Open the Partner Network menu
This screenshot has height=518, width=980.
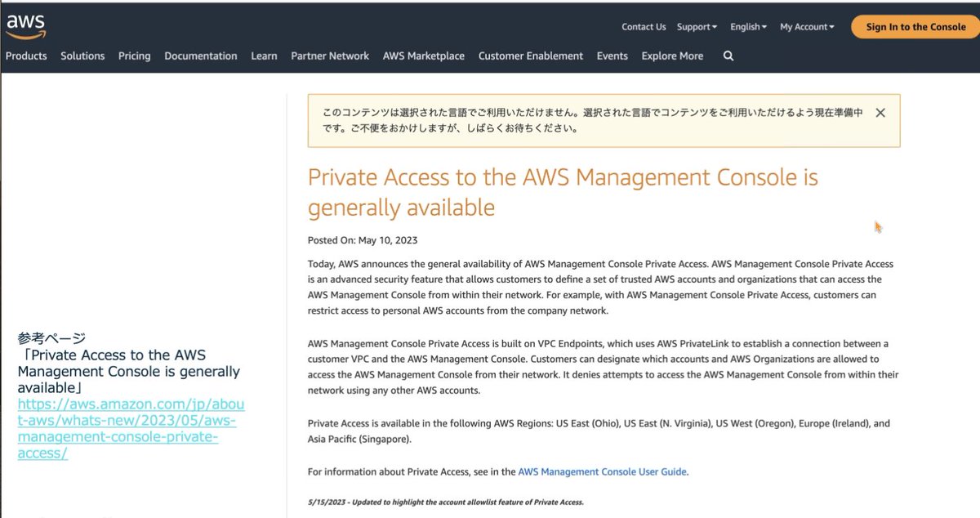pos(330,56)
